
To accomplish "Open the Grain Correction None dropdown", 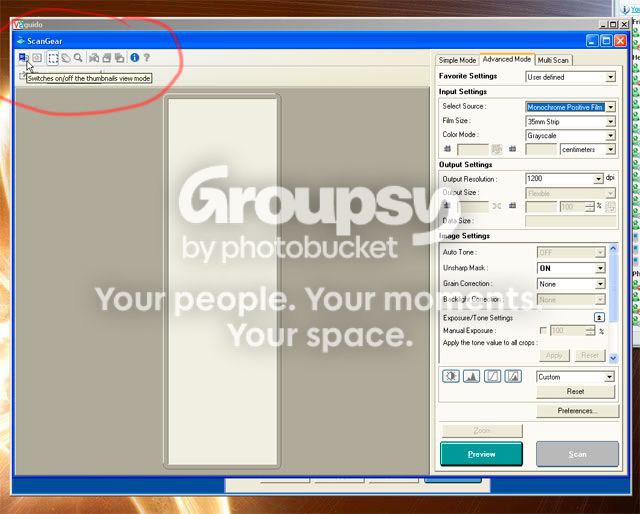I will coord(571,284).
